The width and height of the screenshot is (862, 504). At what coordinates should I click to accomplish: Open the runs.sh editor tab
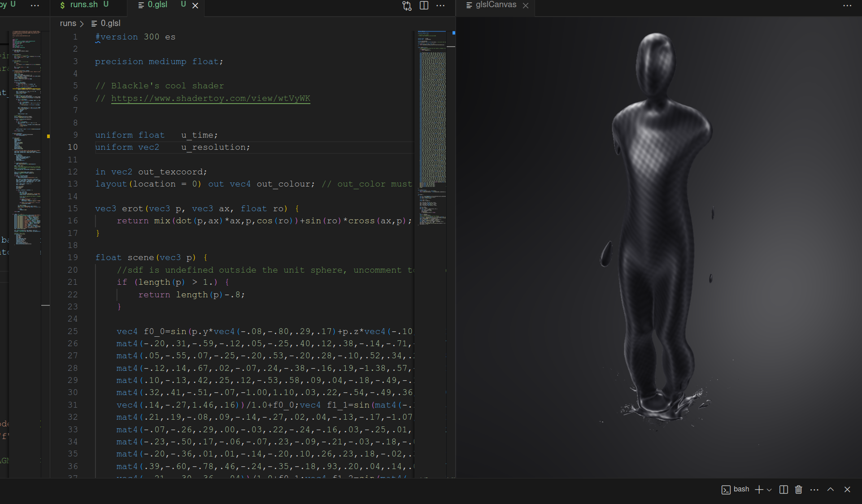[84, 5]
